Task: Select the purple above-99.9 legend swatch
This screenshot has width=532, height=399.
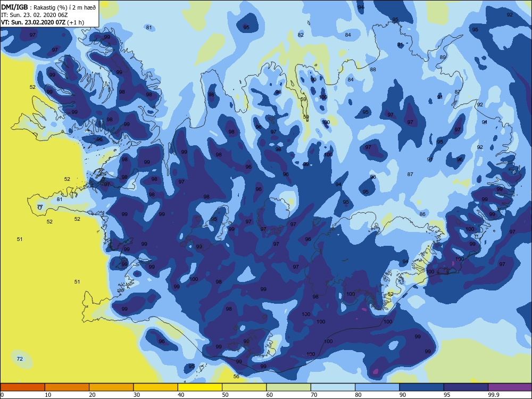Action: (510, 387)
